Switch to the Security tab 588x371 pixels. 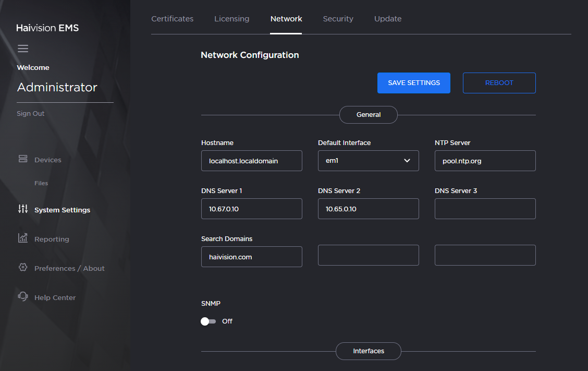pos(338,18)
